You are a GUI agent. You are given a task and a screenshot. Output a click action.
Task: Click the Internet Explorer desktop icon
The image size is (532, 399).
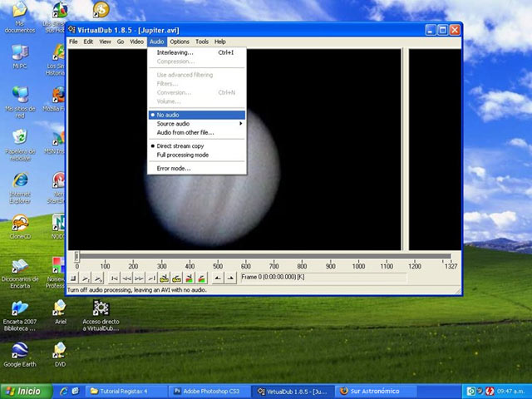pos(19,181)
